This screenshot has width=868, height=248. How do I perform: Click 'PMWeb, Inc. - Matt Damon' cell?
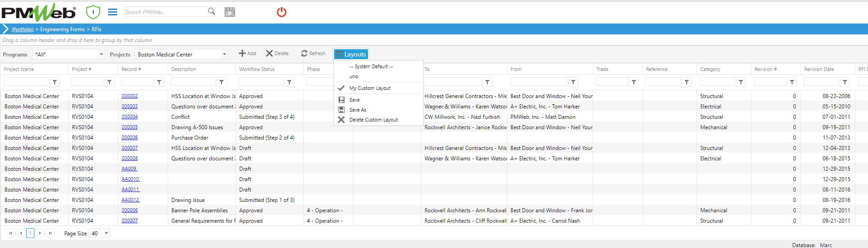click(543, 117)
